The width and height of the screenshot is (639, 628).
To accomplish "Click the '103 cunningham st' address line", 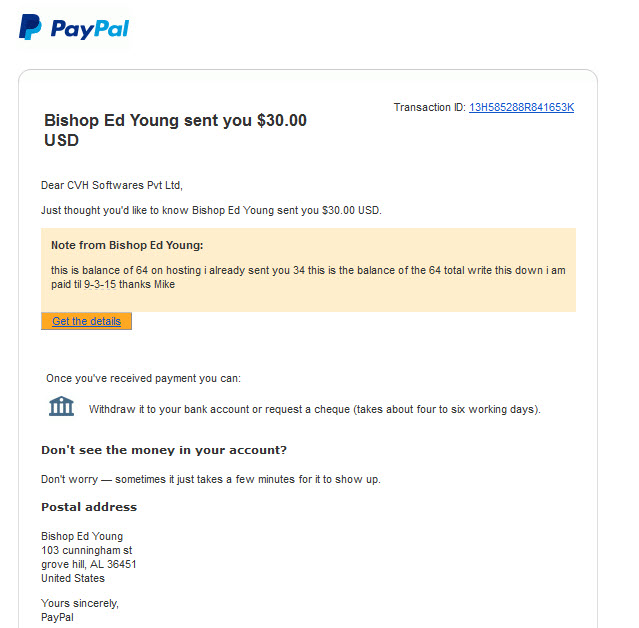I will (86, 550).
